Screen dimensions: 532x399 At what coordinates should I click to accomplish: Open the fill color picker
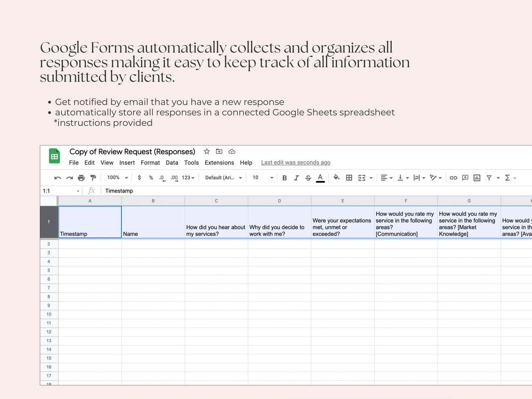point(337,177)
